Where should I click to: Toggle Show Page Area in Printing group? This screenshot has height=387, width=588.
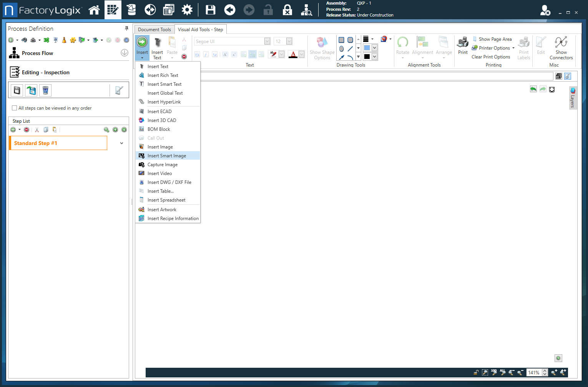(493, 39)
